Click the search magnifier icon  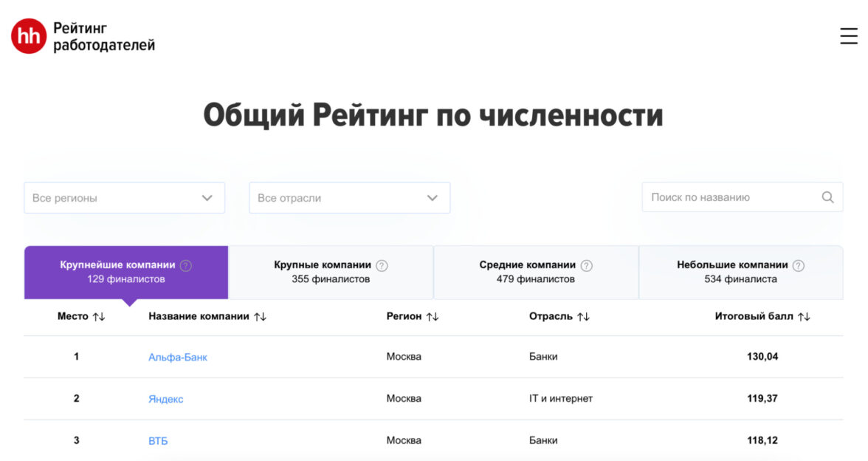coord(827,197)
